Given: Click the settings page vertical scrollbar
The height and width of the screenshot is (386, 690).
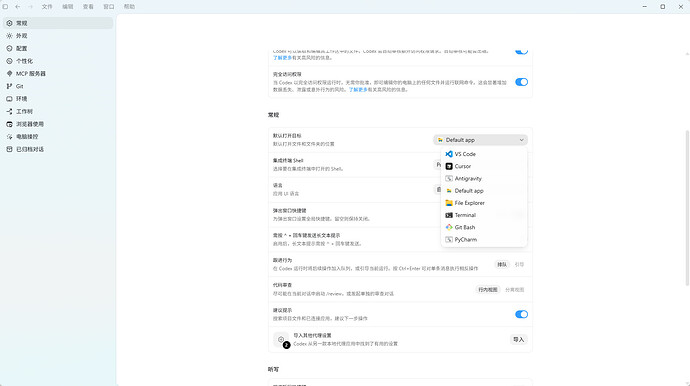Looking at the screenshot, I should 687,208.
